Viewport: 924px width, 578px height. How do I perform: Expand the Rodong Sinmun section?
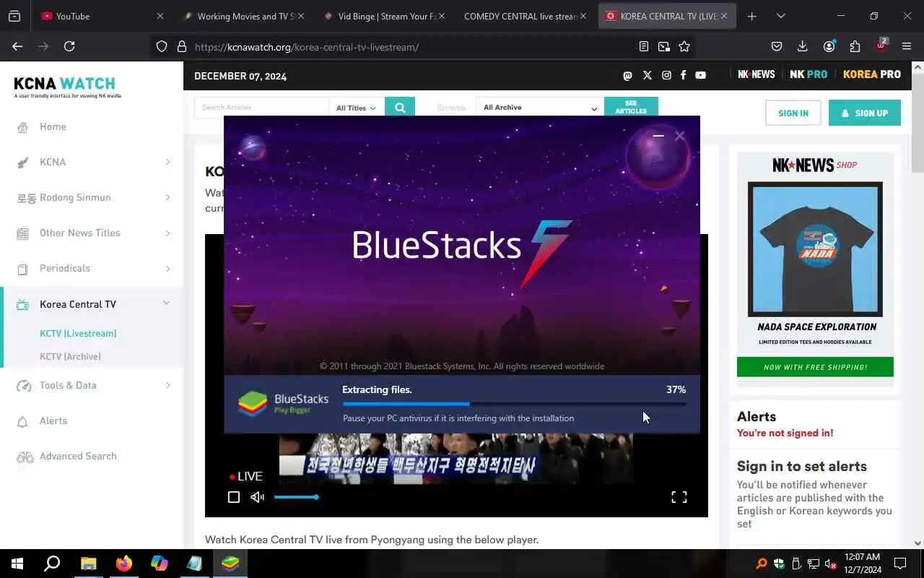[167, 197]
